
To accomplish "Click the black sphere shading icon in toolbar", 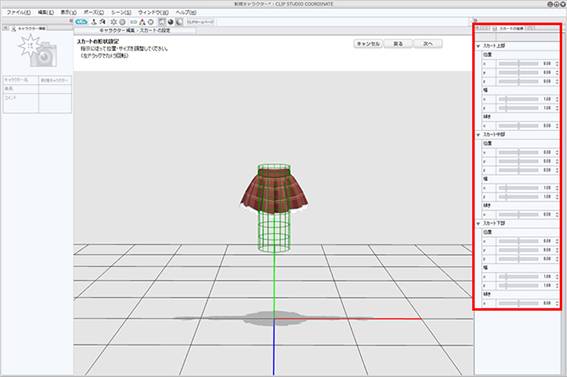I will click(171, 22).
